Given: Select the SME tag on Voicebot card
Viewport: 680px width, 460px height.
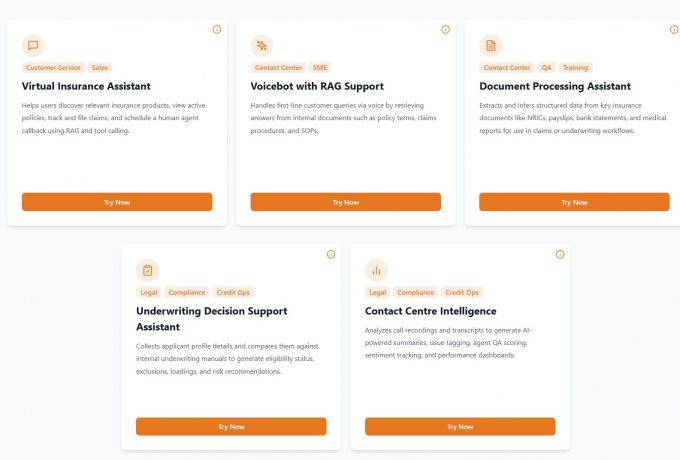Looking at the screenshot, I should (x=320, y=68).
